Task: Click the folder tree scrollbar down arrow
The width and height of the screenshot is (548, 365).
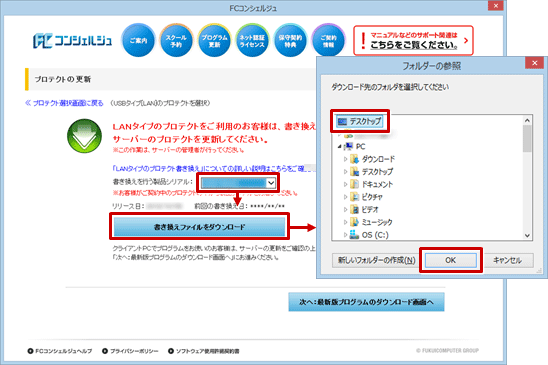Action: (527, 235)
